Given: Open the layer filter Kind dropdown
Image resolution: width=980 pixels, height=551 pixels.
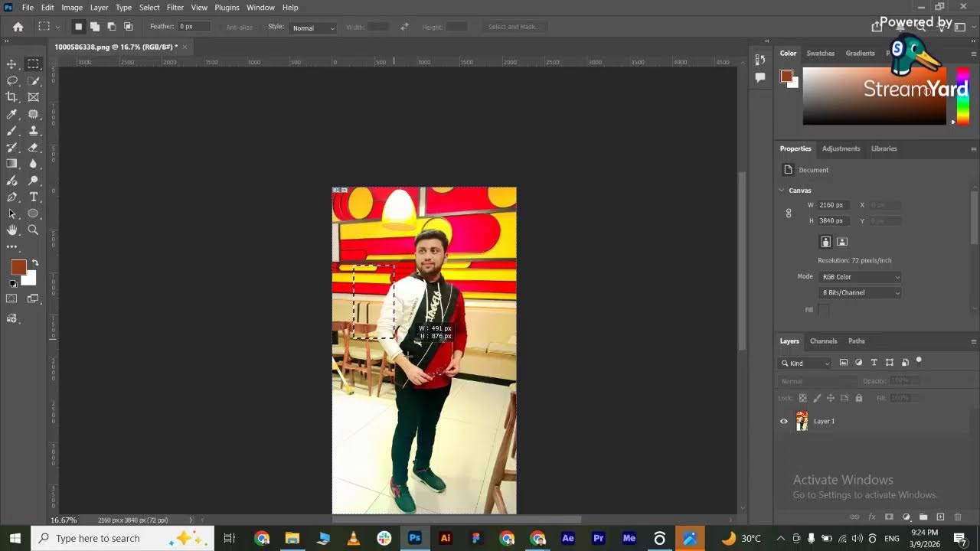Looking at the screenshot, I should click(x=805, y=364).
